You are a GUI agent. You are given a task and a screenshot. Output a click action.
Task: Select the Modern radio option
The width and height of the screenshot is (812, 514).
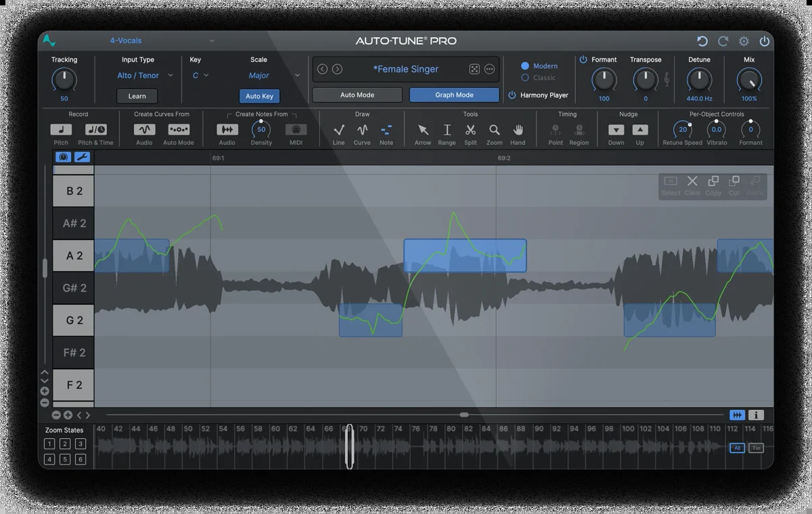point(524,66)
